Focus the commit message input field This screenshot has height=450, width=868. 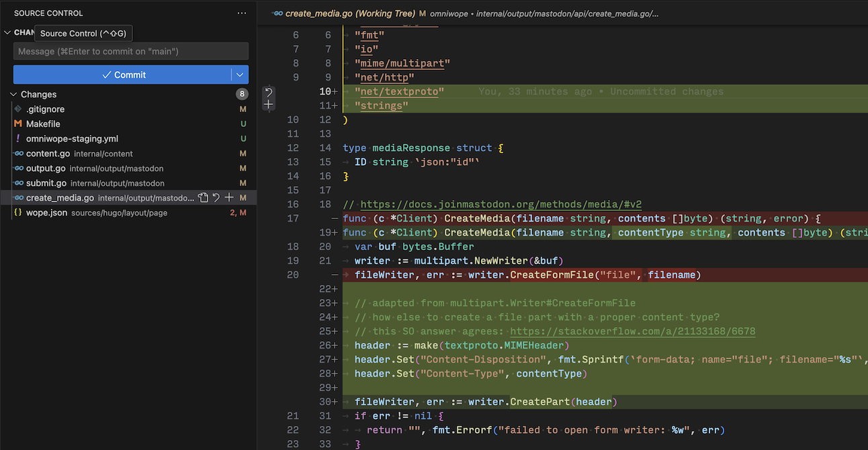tap(131, 51)
